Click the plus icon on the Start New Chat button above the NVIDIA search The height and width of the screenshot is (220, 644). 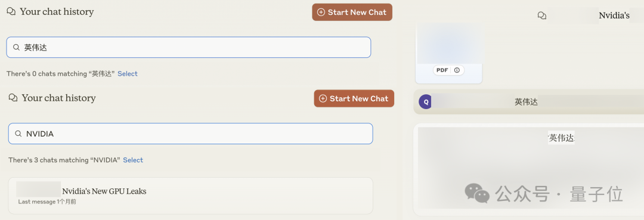click(x=323, y=98)
